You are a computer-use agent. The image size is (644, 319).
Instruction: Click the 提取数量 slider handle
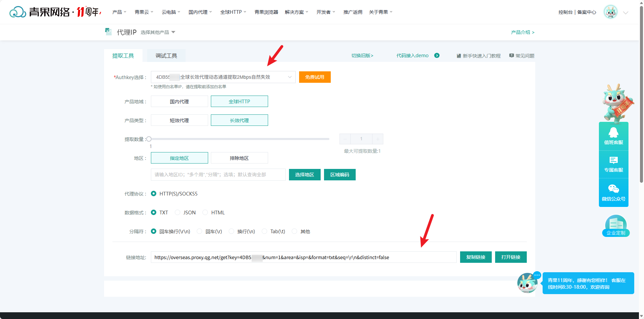coord(149,139)
